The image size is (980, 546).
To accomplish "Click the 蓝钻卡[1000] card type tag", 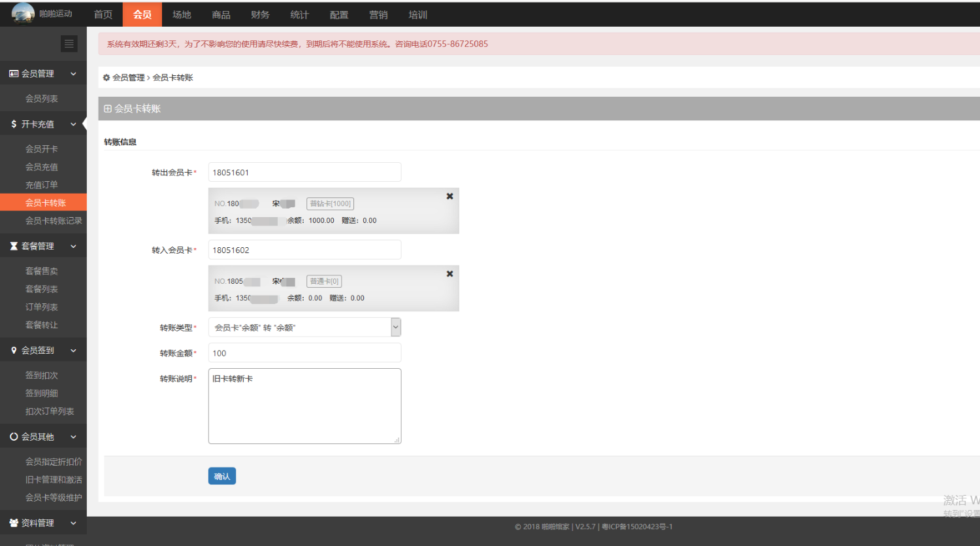I will 331,204.
